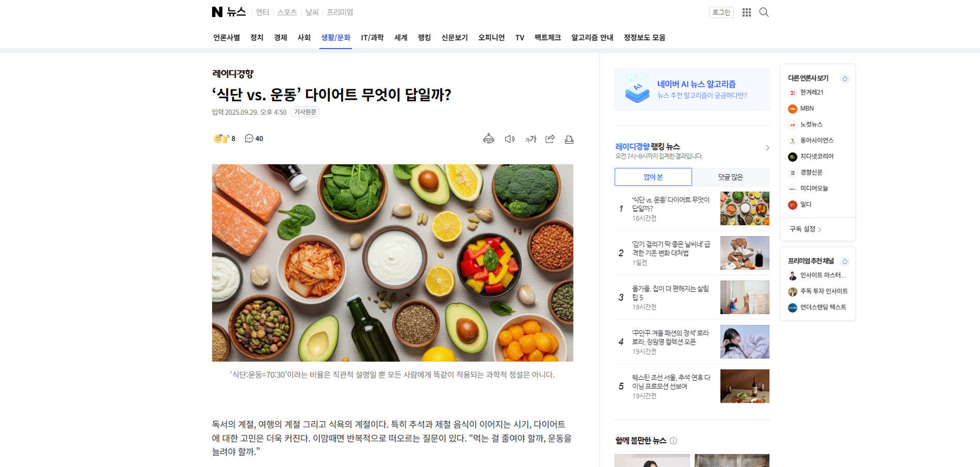Open comments bubble showing 40
Image resolution: width=980 pixels, height=467 pixels.
point(254,138)
